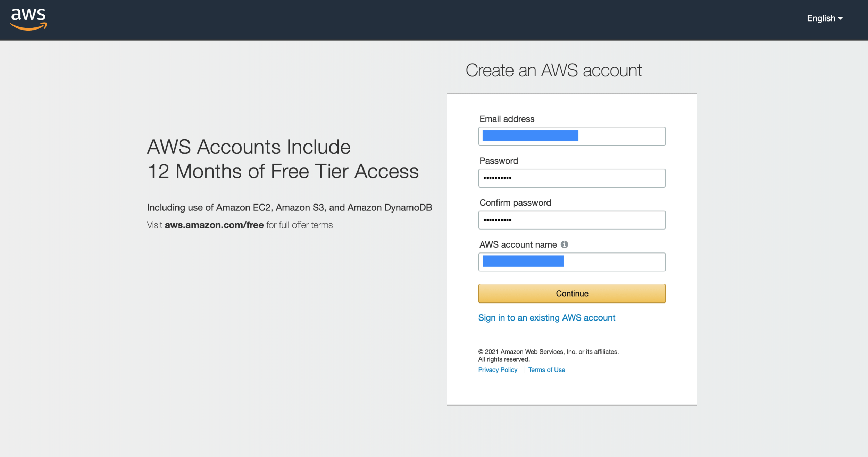Open the Terms of Use link

click(546, 370)
